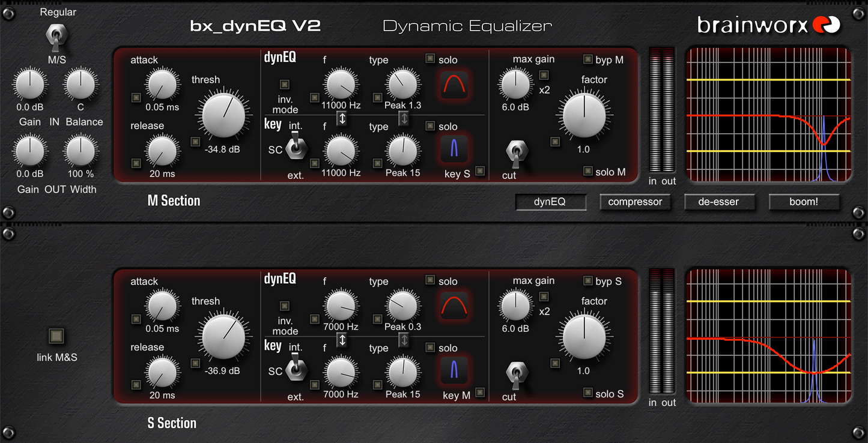
Task: Enable byp M checkbox
Action: pyautogui.click(x=587, y=59)
